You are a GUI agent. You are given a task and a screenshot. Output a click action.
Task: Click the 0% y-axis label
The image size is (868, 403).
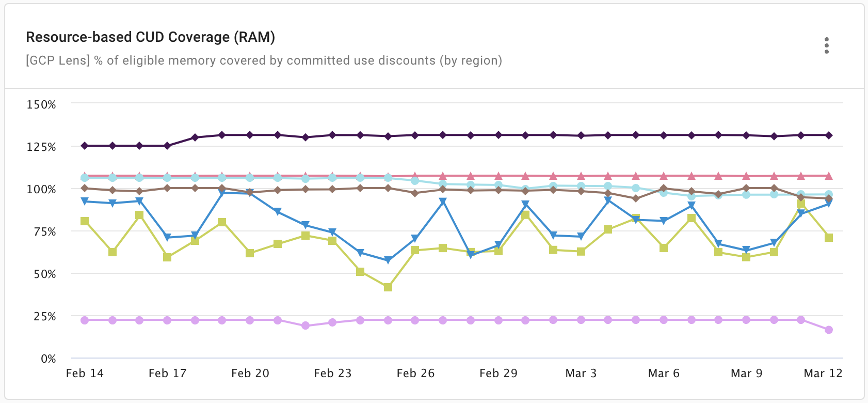coord(48,359)
